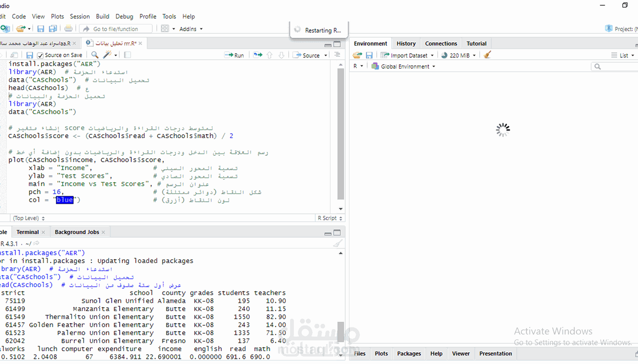
Task: Open the (Top Level) scope selector
Action: coord(29,218)
